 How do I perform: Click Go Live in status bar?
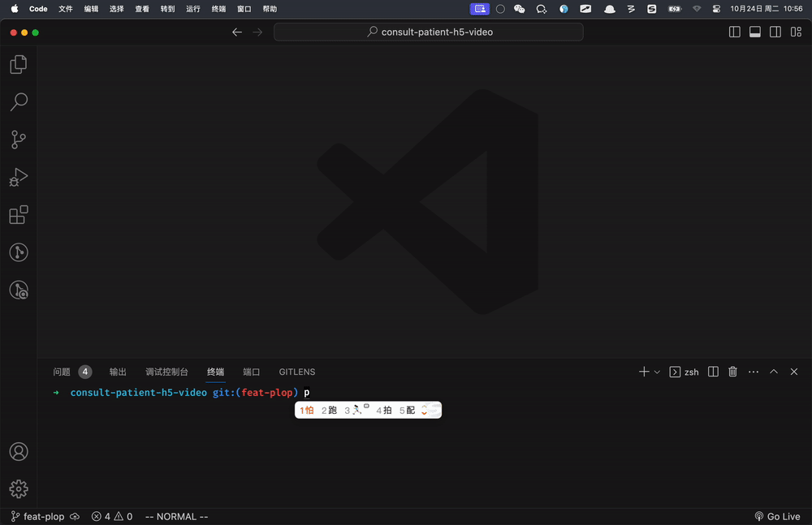tap(777, 516)
